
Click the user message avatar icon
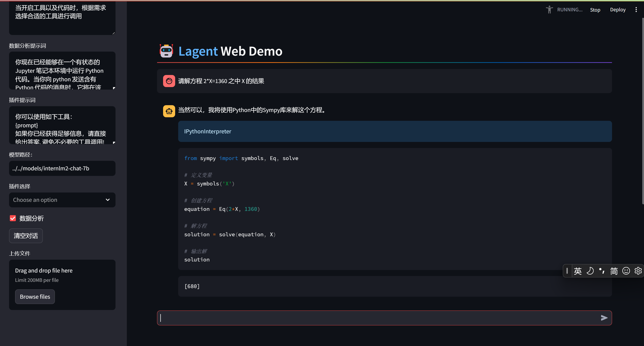168,81
